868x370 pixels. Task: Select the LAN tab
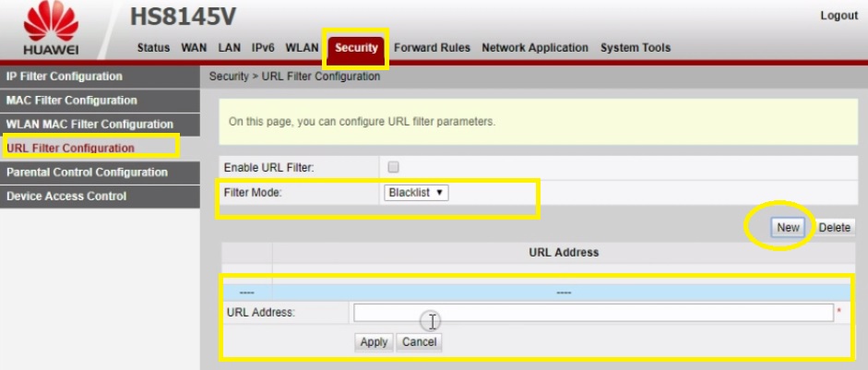point(229,48)
